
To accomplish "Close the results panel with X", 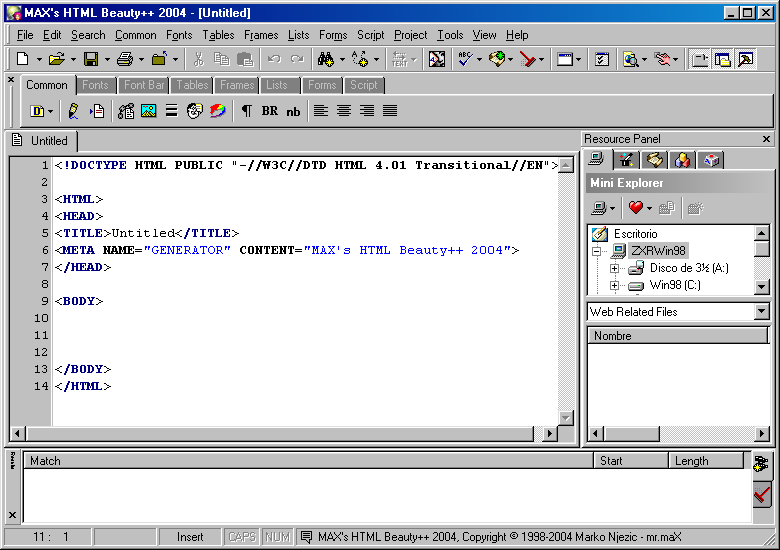I will pos(12,515).
